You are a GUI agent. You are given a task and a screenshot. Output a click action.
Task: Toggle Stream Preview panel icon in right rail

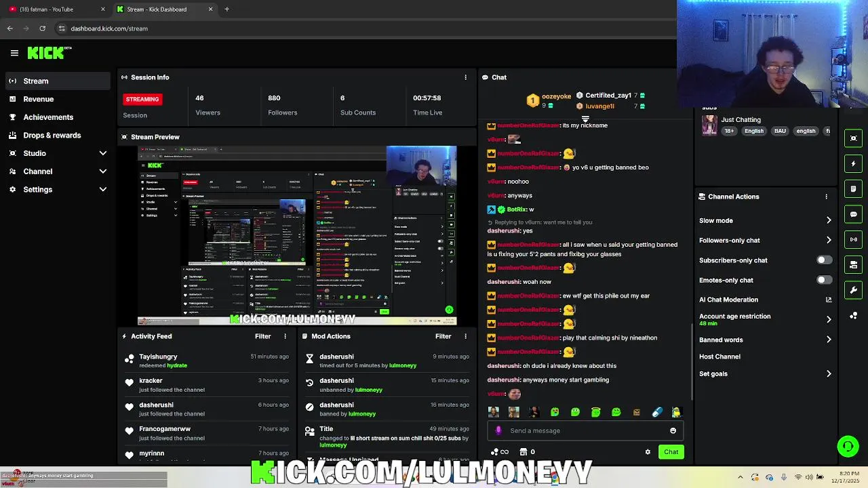(854, 138)
